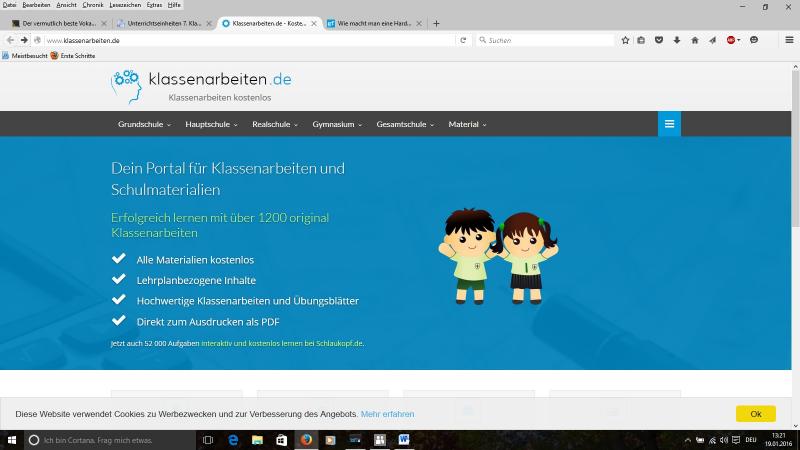
Task: Open the Firefox Hello chat smiley icon
Action: (754, 40)
